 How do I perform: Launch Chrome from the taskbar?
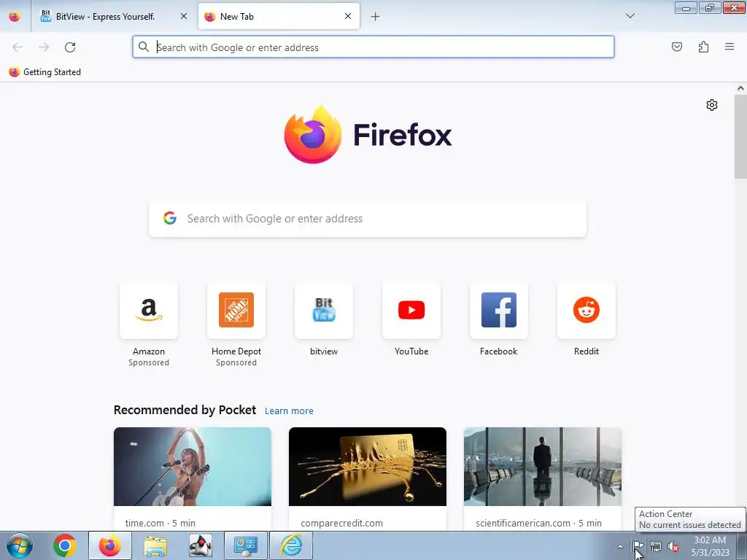[65, 545]
